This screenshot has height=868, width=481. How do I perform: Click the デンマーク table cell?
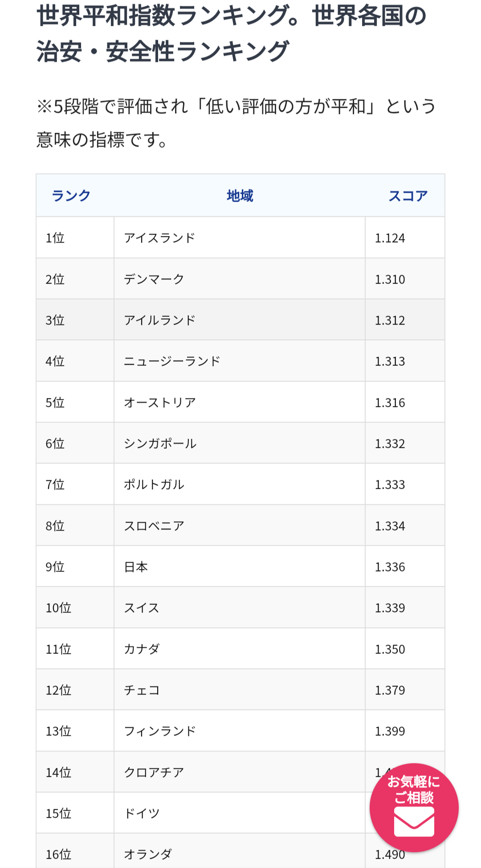pyautogui.click(x=154, y=279)
